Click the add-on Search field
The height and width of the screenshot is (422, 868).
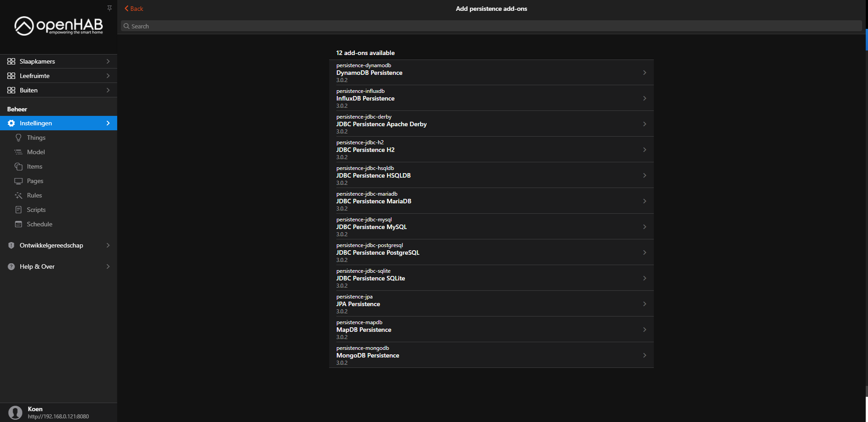pyautogui.click(x=491, y=26)
